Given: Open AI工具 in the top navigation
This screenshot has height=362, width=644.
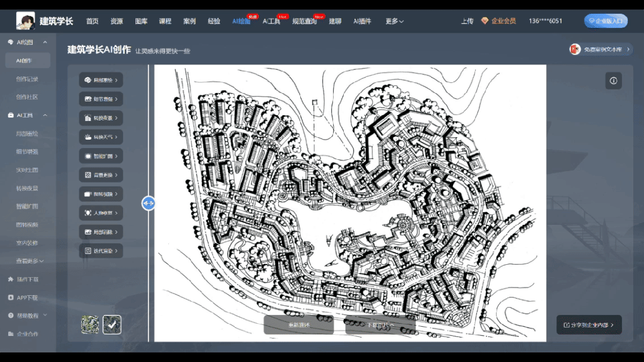Looking at the screenshot, I should 271,21.
